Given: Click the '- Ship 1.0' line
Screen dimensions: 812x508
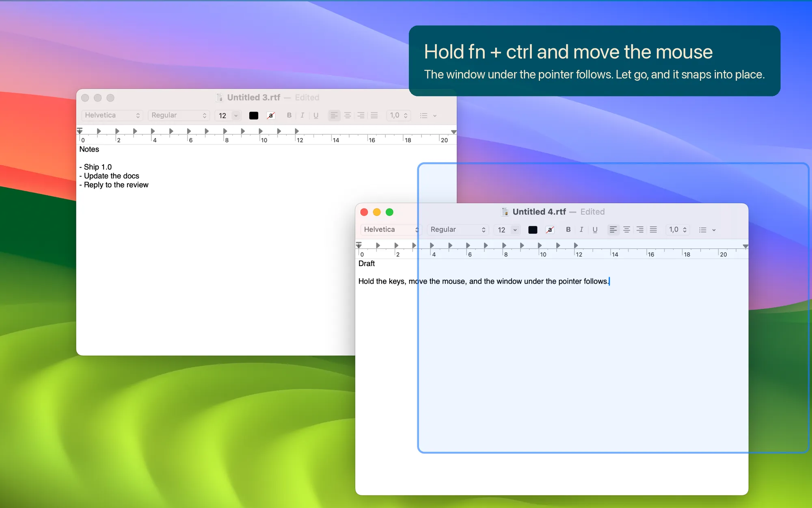Looking at the screenshot, I should click(96, 167).
